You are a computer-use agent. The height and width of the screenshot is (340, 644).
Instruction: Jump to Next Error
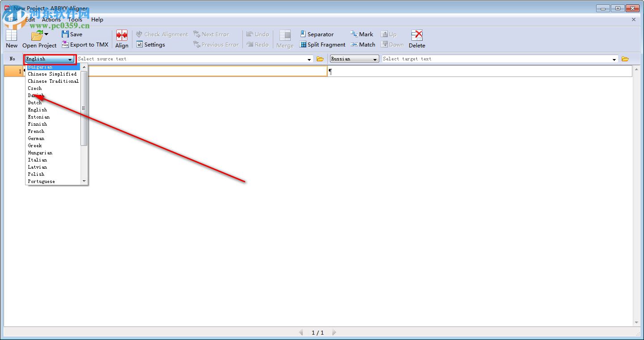click(x=211, y=34)
